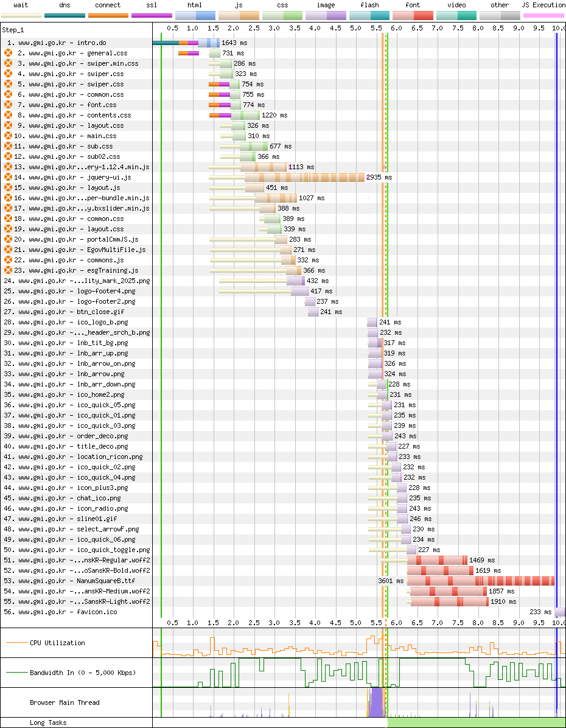Click the render-blocking icon beside portalCmmJS.js

pos(8,239)
